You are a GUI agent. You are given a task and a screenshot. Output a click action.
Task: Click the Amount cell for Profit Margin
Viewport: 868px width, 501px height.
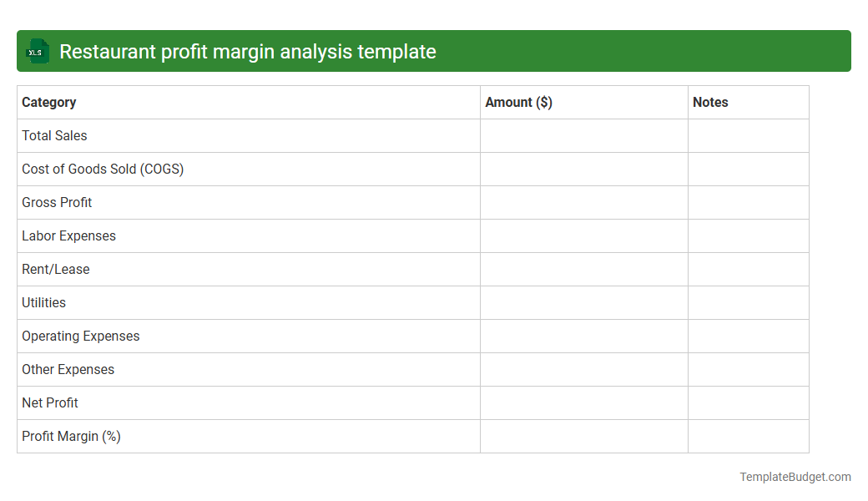click(583, 436)
